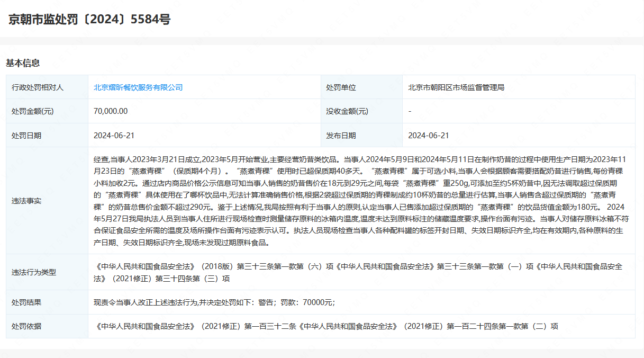
Task: Select the 2024-06-21 value beside 发布日期
Action: coord(429,135)
